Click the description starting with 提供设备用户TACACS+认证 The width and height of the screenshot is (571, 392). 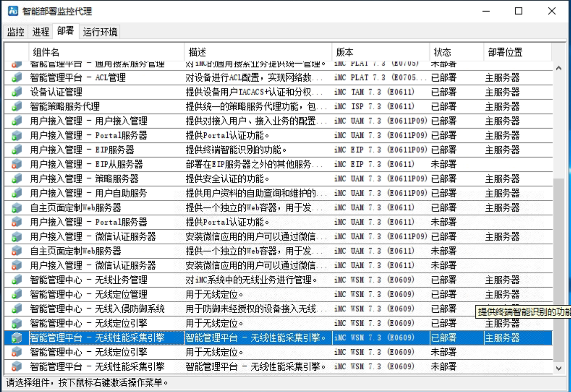coord(254,92)
